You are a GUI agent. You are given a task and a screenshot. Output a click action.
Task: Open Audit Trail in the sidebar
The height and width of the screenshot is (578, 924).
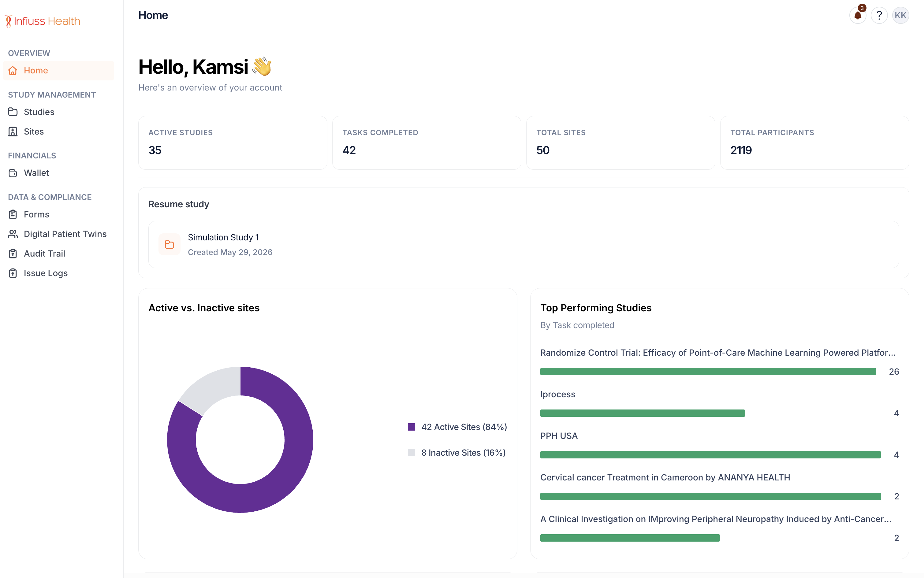(58, 254)
